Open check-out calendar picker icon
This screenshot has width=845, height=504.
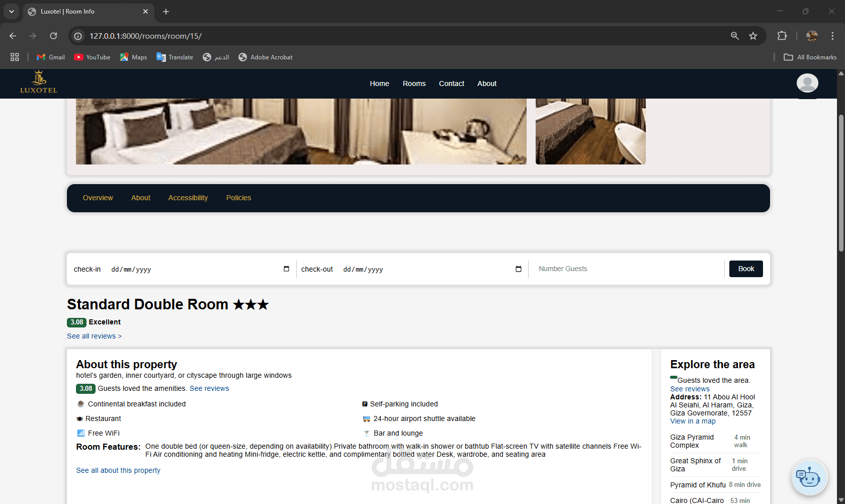point(519,269)
